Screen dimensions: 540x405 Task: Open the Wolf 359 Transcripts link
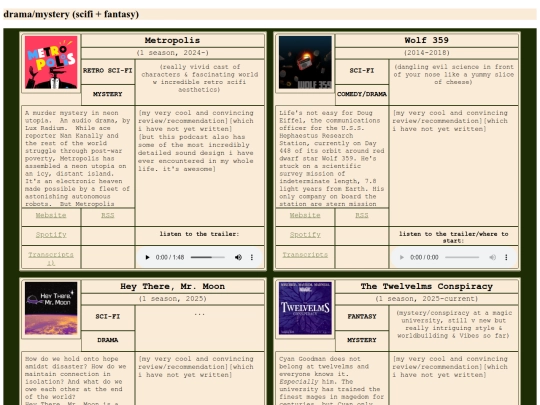pyautogui.click(x=305, y=255)
